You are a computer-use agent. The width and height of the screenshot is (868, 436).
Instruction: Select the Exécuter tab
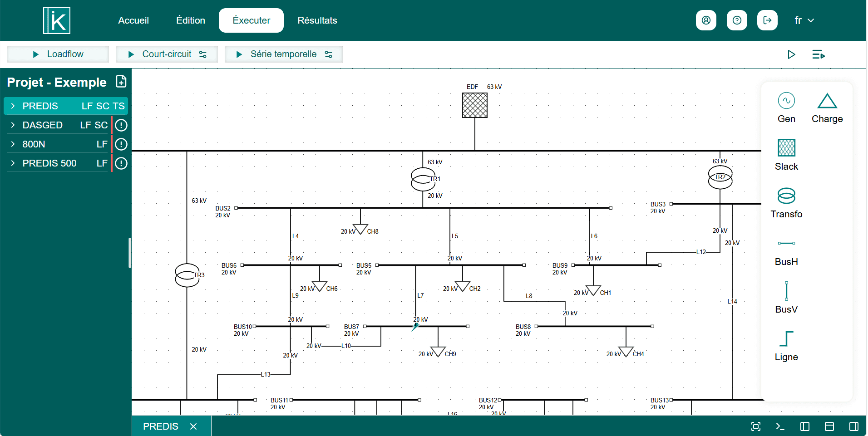coord(251,20)
